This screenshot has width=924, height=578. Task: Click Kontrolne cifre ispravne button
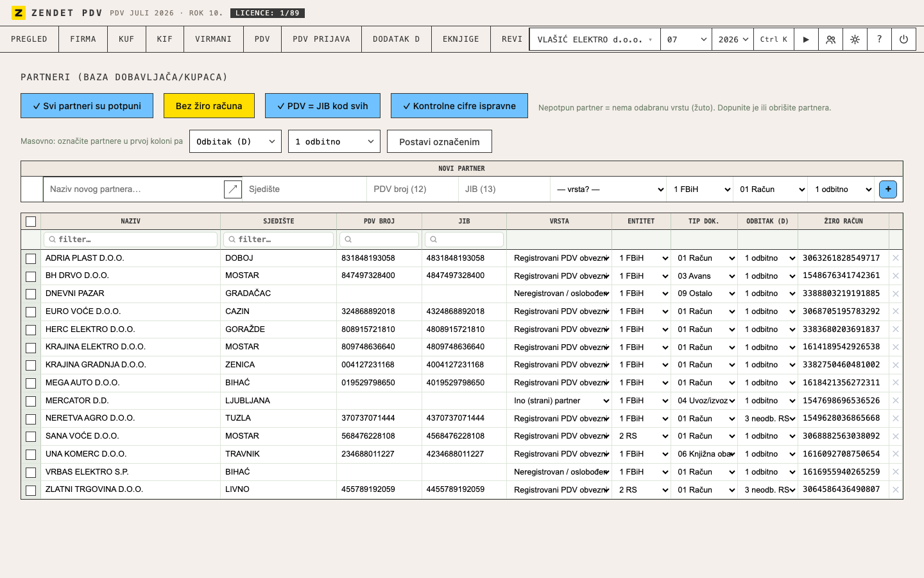[x=459, y=106]
